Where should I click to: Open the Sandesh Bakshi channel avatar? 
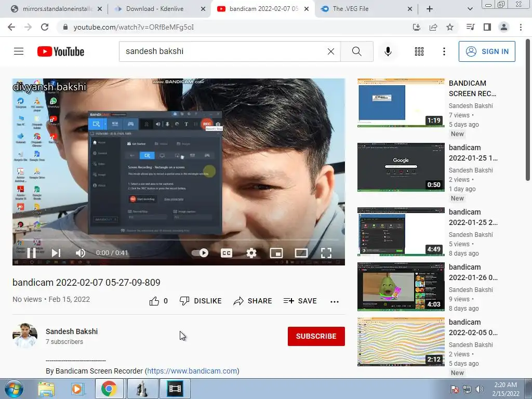pos(25,336)
